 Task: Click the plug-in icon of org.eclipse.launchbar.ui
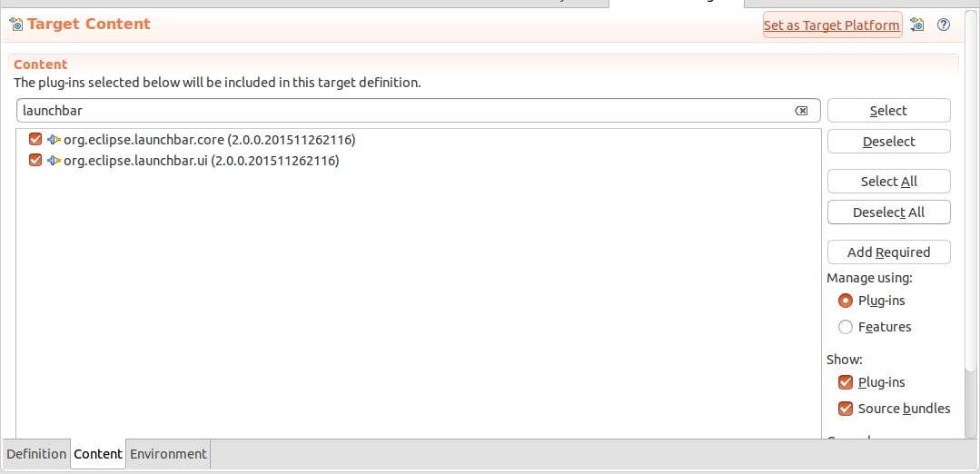coord(54,161)
